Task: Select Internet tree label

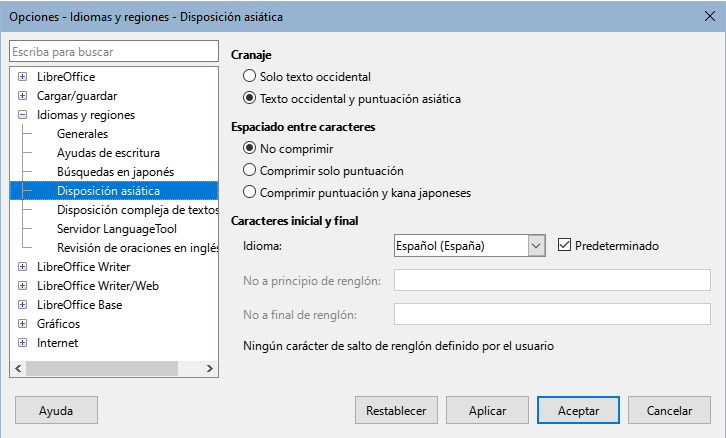Action: (57, 343)
